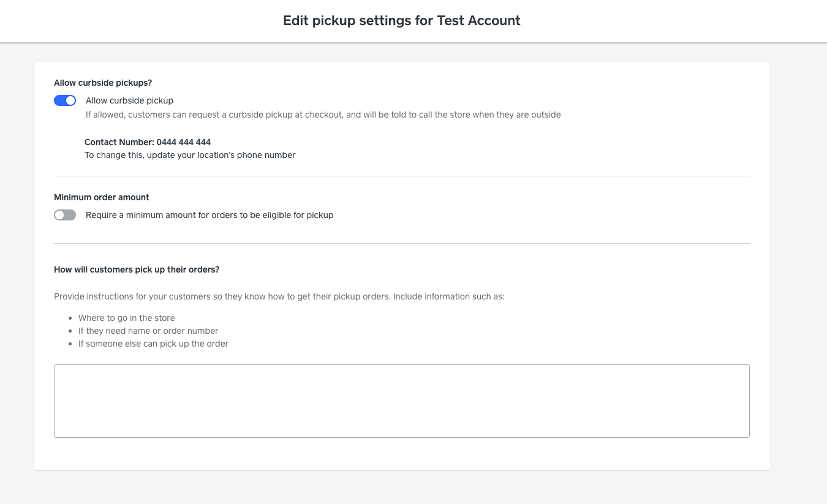Click the "How will customers pick up" heading
Viewport: 827px width, 504px height.
click(x=137, y=269)
